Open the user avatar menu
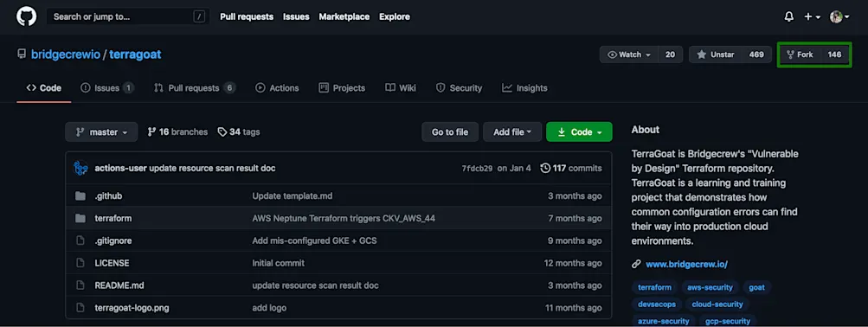The width and height of the screenshot is (868, 327). (839, 16)
